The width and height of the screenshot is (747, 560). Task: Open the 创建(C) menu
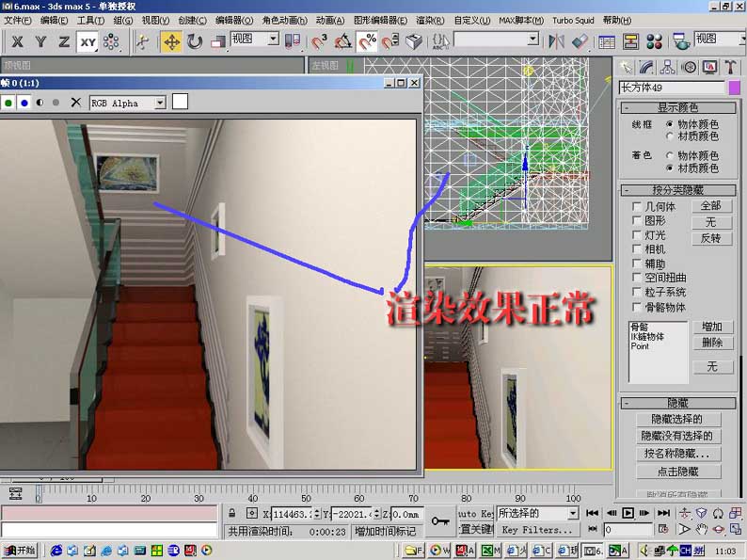(193, 21)
